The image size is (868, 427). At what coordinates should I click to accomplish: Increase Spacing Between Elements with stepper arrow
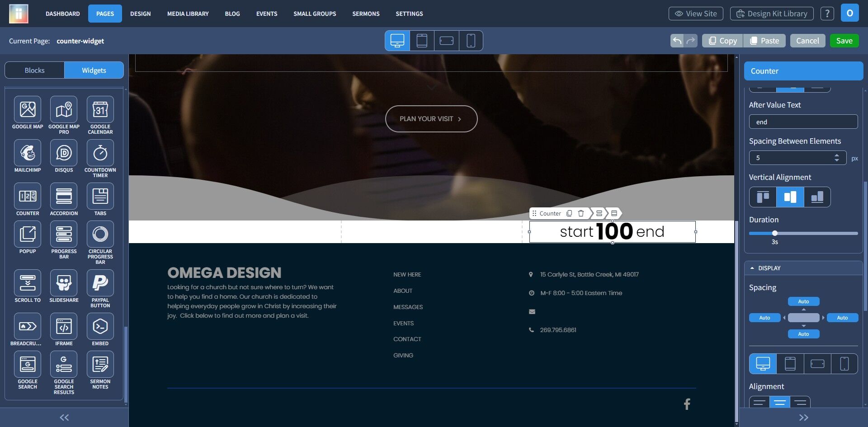[837, 155]
